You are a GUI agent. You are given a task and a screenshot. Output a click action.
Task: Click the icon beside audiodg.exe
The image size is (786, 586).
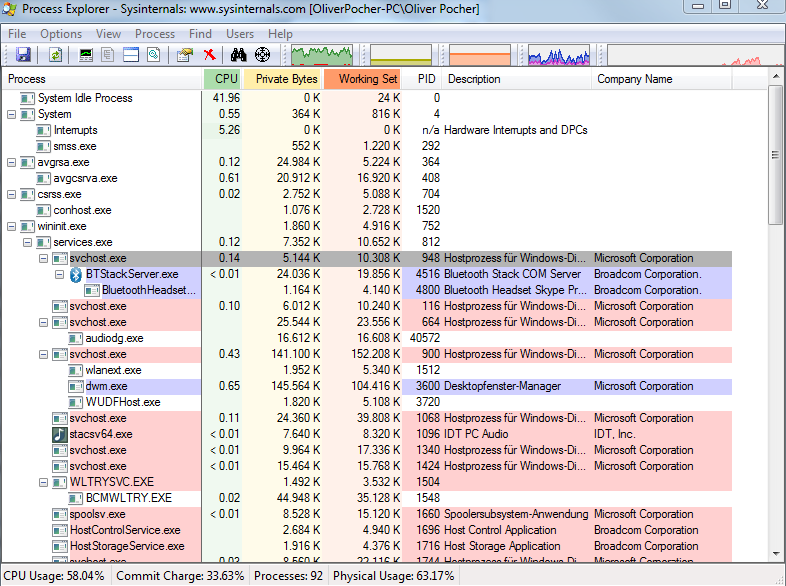click(x=76, y=338)
